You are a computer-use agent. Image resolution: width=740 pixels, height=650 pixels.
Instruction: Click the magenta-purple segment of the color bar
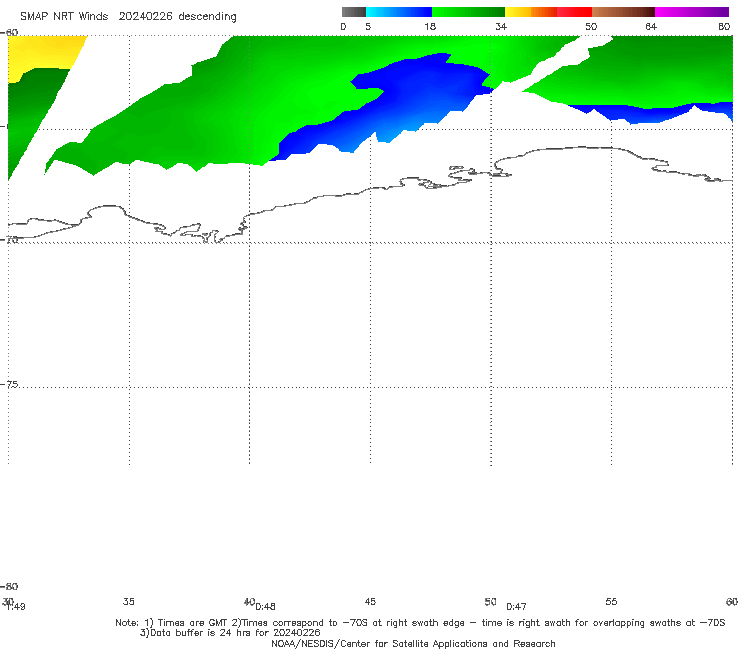pos(692,12)
